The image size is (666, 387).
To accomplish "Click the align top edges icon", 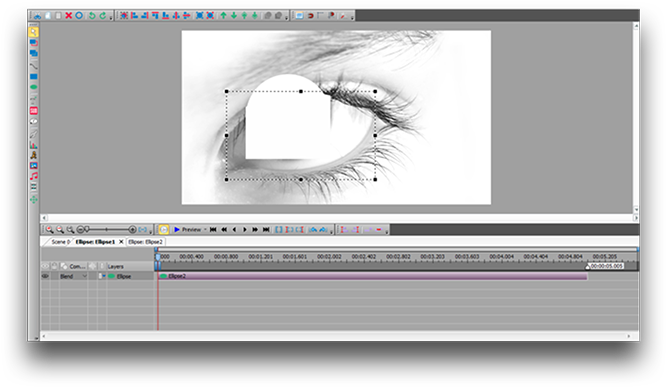I will tap(155, 16).
